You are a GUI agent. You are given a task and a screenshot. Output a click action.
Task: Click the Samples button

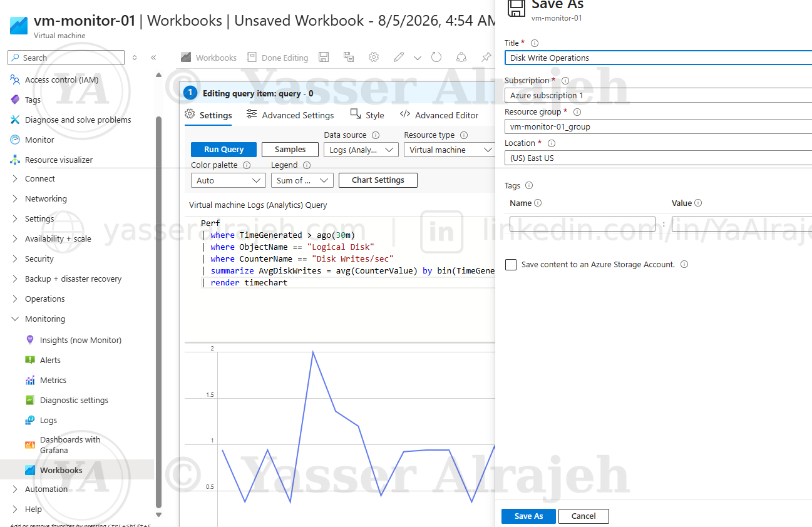(x=290, y=150)
